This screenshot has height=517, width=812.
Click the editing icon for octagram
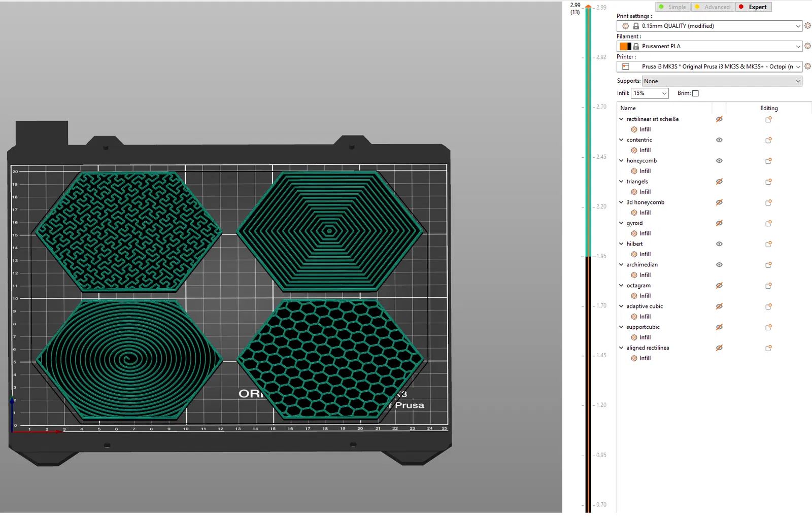point(768,286)
